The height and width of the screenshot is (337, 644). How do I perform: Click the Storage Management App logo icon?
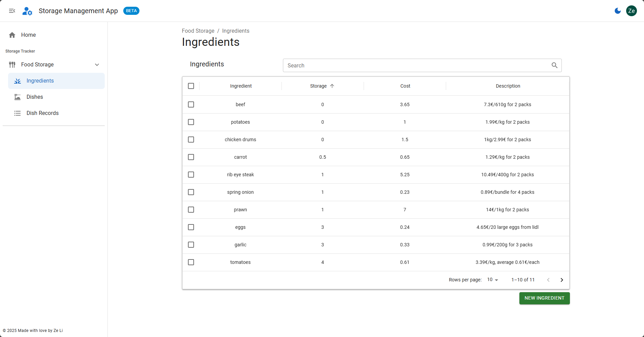pyautogui.click(x=27, y=11)
